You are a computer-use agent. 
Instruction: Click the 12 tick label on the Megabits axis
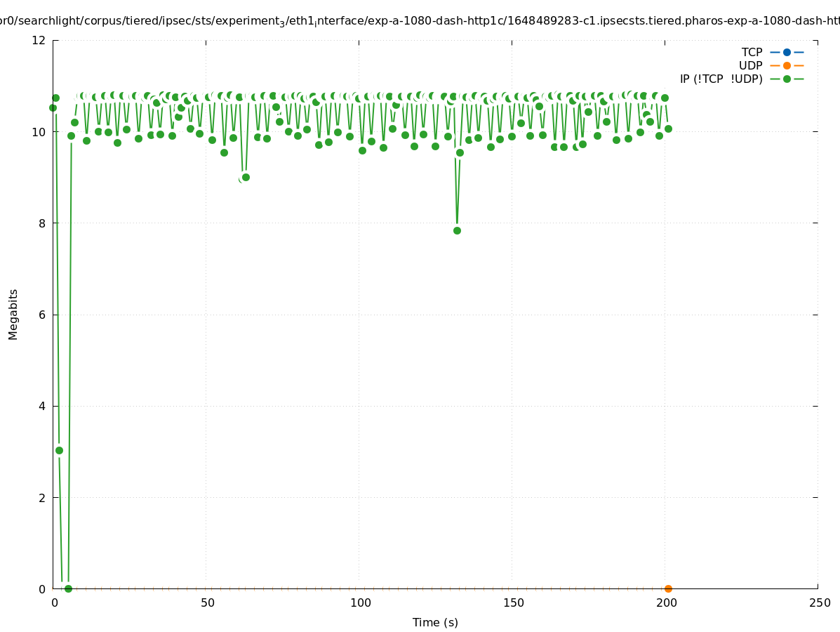[39, 40]
